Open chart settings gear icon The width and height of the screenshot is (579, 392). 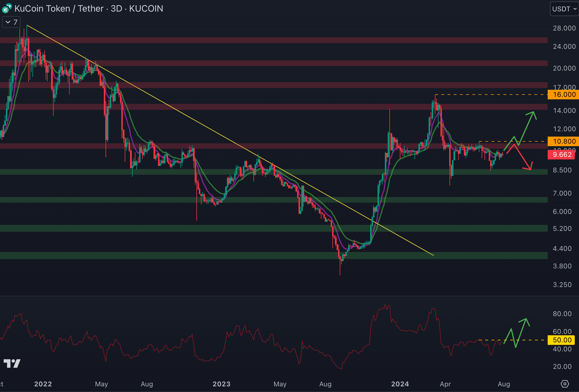[565, 384]
